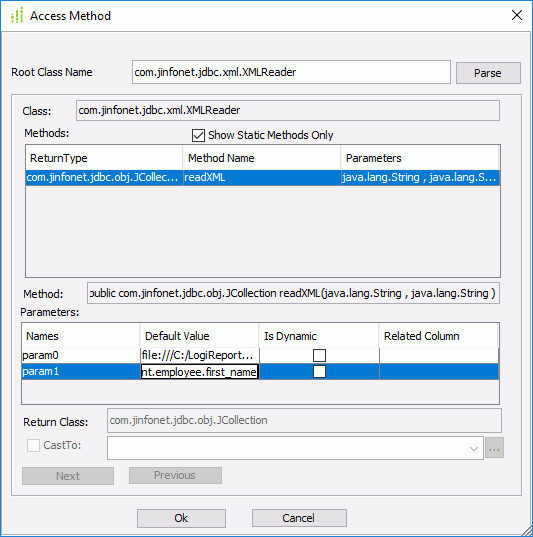Click the ellipsis browse button beside CastTo
The height and width of the screenshot is (537, 533).
pyautogui.click(x=494, y=448)
